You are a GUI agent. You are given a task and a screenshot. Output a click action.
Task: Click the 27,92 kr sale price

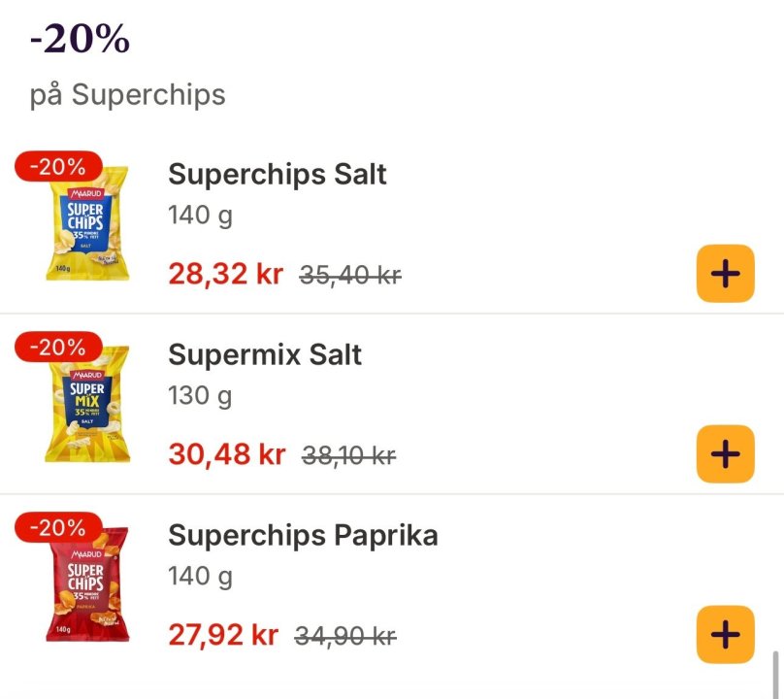coord(223,635)
